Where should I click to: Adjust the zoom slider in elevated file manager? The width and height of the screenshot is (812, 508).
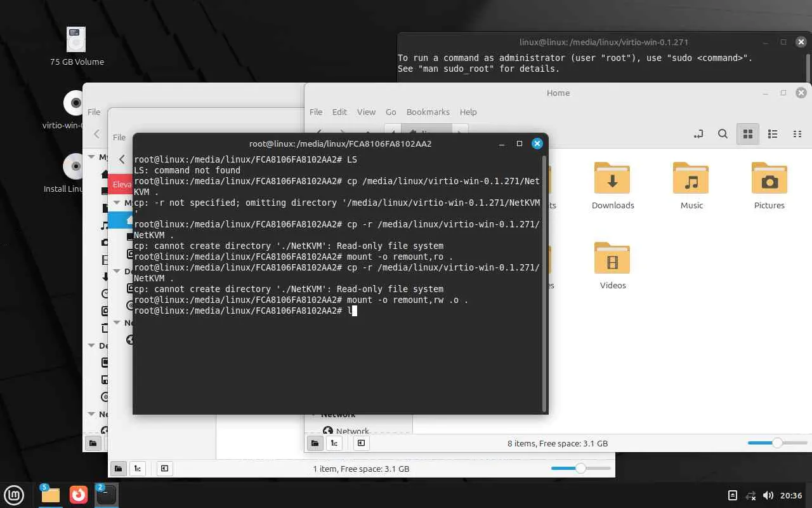[580, 469]
